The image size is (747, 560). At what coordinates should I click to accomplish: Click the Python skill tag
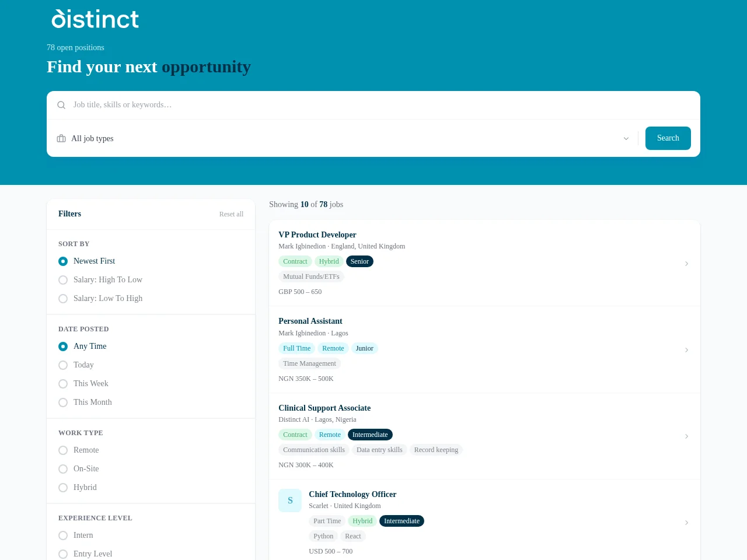tap(323, 536)
